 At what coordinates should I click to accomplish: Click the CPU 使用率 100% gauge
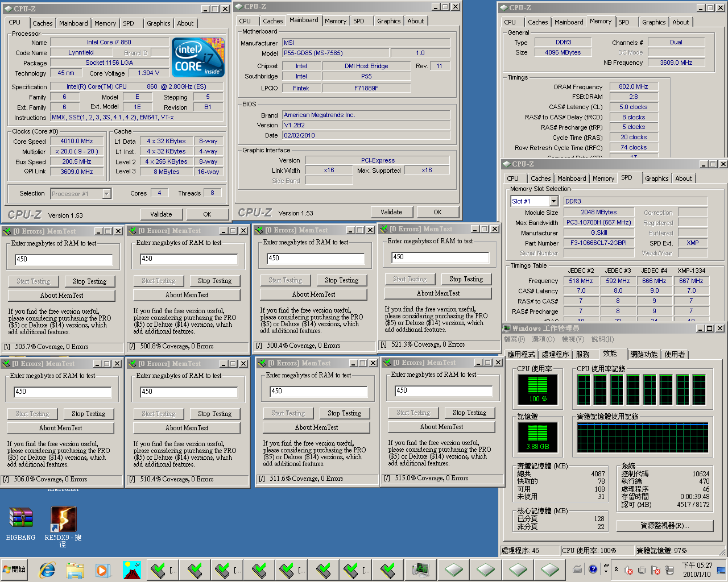point(537,389)
